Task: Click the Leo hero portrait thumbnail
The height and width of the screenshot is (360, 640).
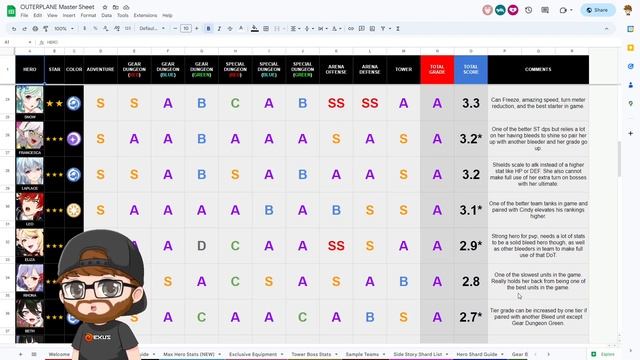Action: coord(29,207)
